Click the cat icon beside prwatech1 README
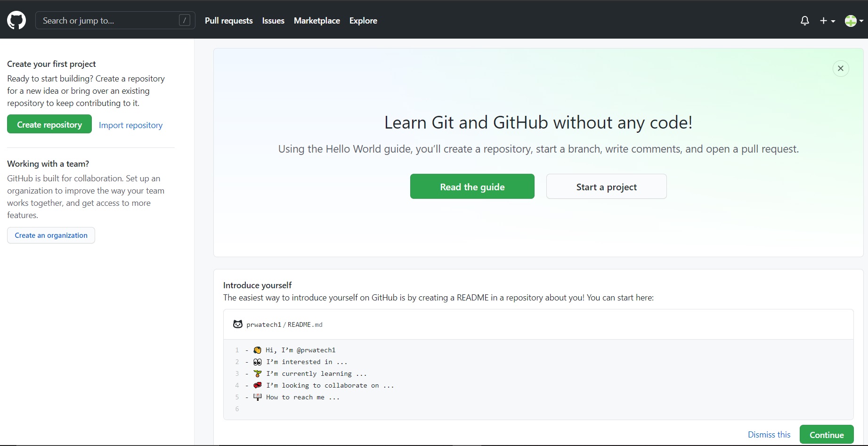 coord(238,324)
